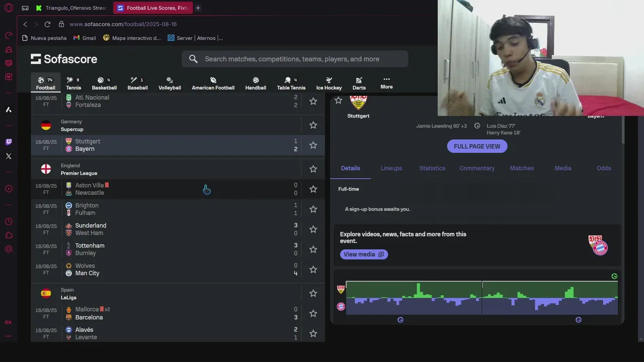Click the View media button
Image resolution: width=644 pixels, height=362 pixels.
click(364, 254)
